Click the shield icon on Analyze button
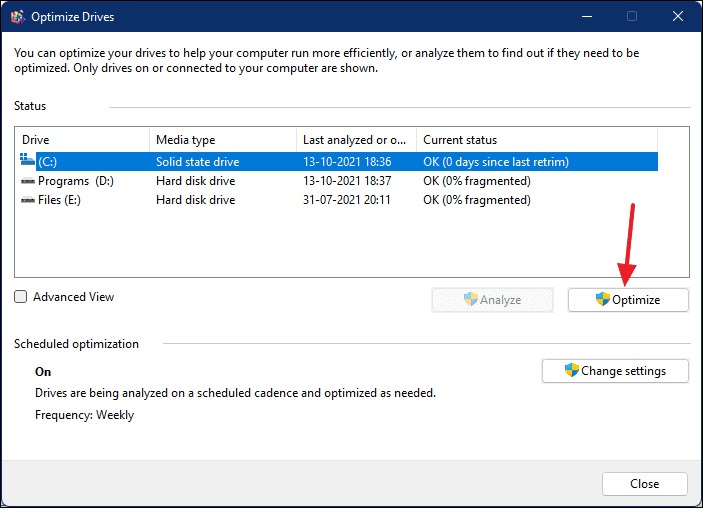The image size is (703, 508). point(471,299)
